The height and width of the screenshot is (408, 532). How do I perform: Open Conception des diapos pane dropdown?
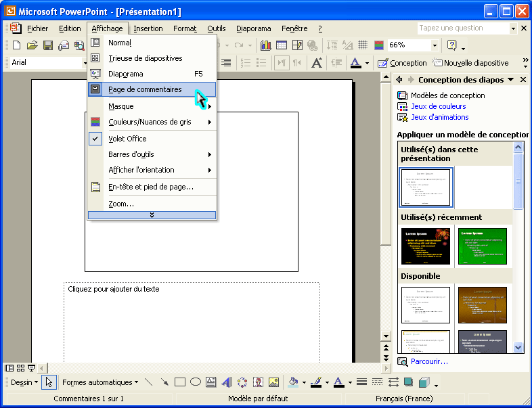click(x=511, y=80)
